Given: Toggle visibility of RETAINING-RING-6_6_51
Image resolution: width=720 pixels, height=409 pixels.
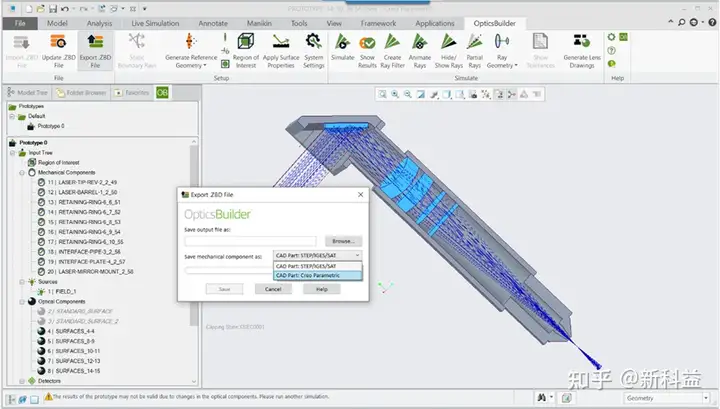Looking at the screenshot, I should pos(41,202).
